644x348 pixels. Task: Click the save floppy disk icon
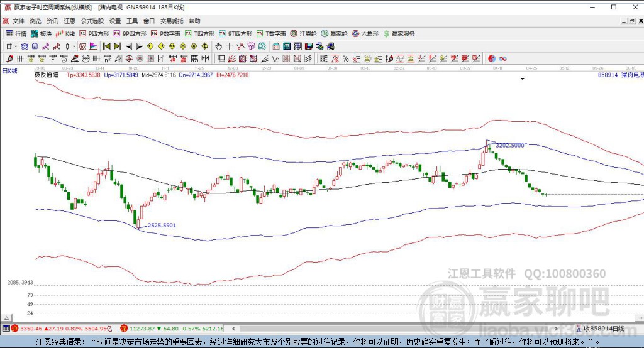(x=308, y=46)
